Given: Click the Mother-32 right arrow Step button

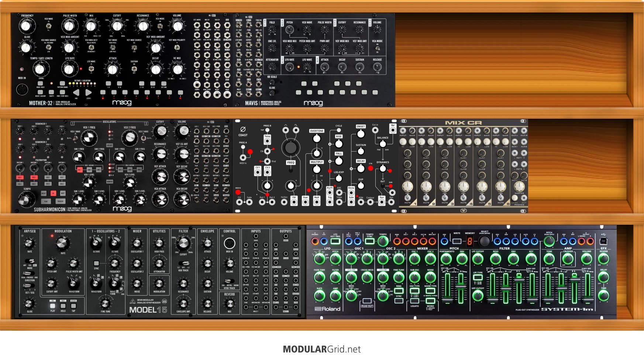Looking at the screenshot, I should point(89,92).
